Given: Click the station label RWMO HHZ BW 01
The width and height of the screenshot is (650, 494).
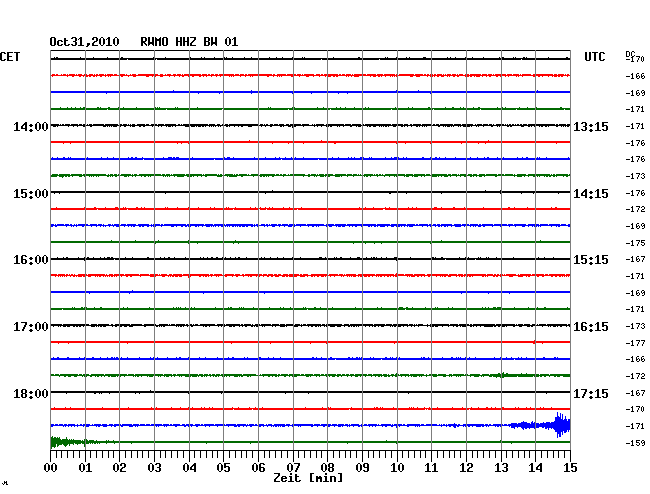Looking at the screenshot, I should tap(189, 42).
